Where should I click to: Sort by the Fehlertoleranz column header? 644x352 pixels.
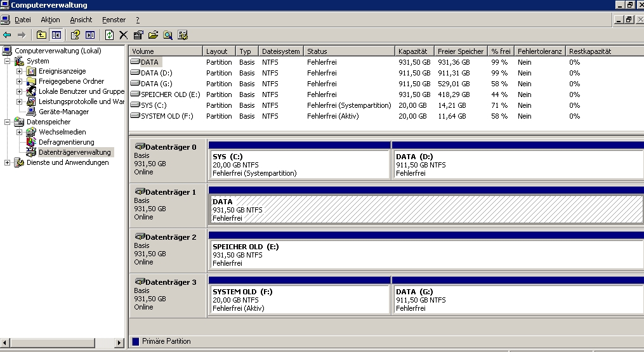click(540, 51)
